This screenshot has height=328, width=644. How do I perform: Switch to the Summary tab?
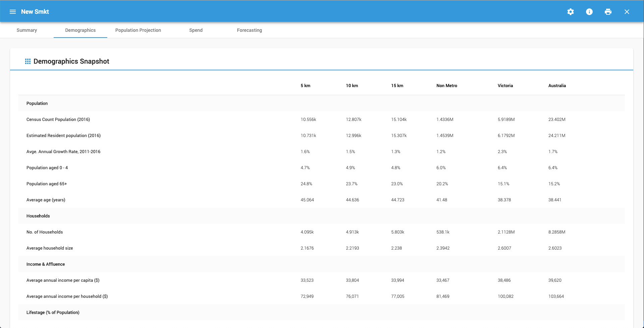[27, 30]
